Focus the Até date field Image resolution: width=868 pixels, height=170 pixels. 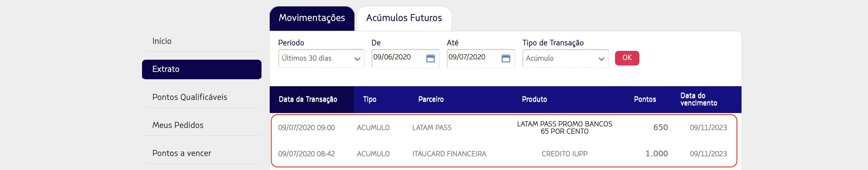[x=474, y=58]
